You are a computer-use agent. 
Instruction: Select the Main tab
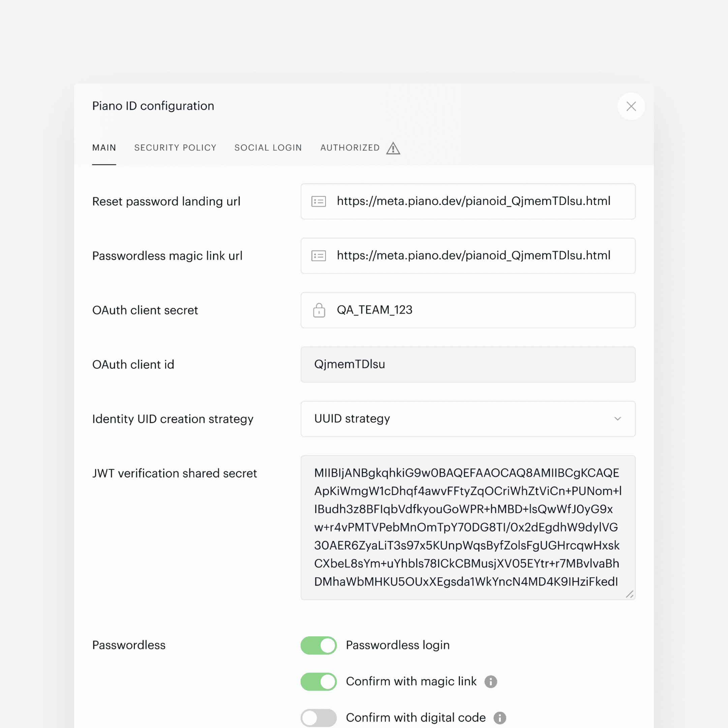(x=104, y=148)
